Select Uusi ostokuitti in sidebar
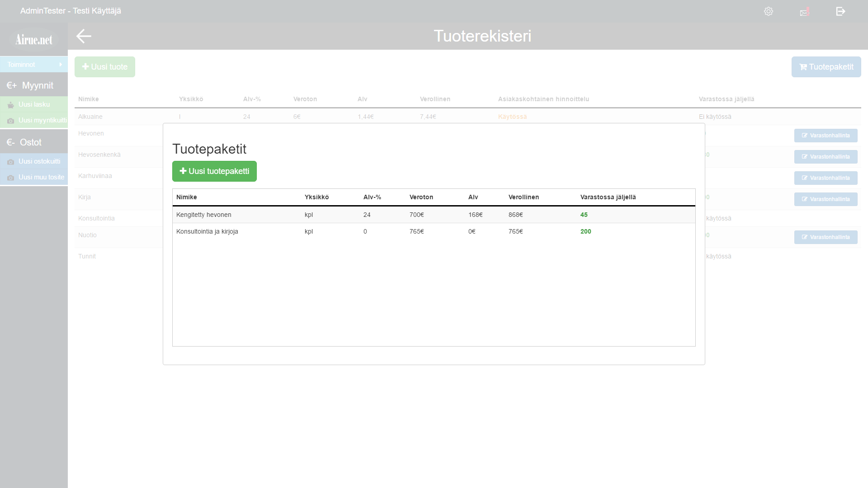This screenshot has width=868, height=488. 34,161
